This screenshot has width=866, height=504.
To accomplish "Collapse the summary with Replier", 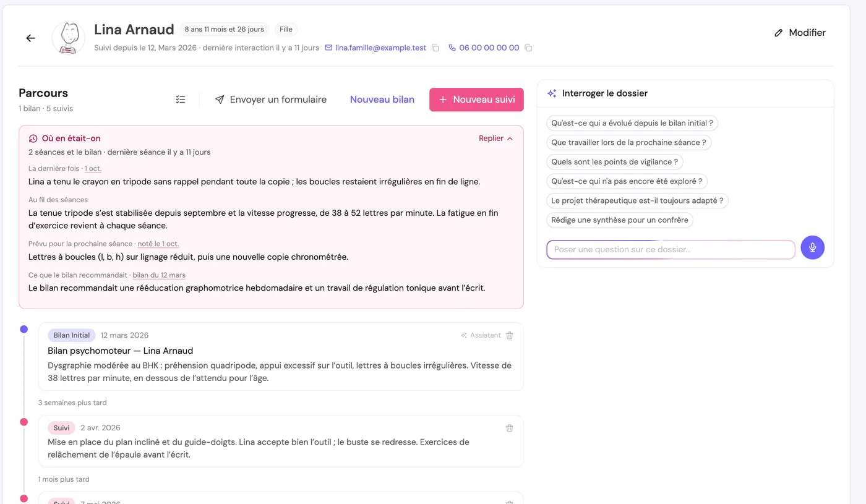I will pos(496,139).
